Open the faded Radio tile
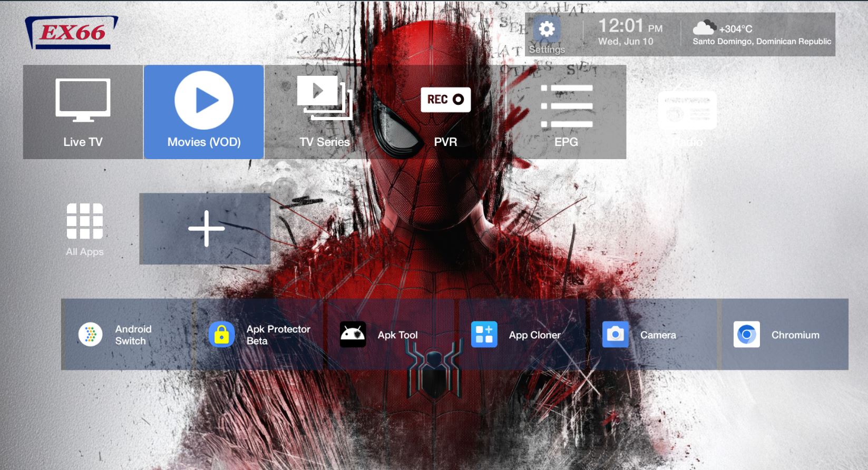The image size is (868, 470). tap(687, 112)
